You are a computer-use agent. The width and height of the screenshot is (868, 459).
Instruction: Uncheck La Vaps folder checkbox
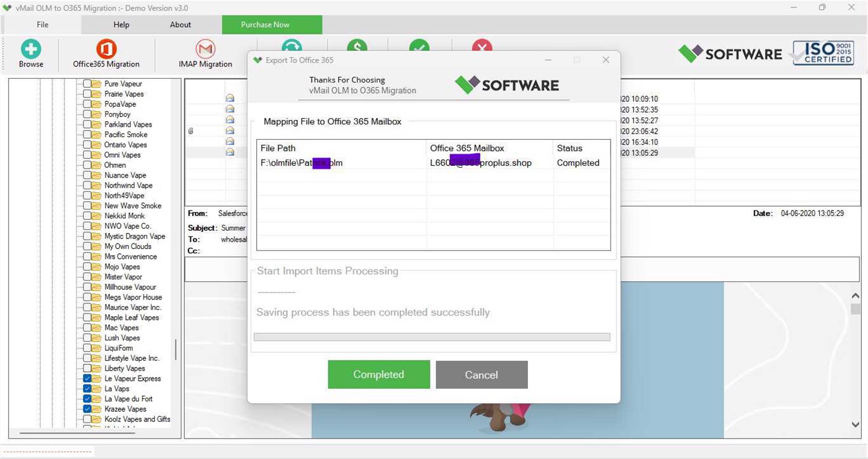coord(87,389)
